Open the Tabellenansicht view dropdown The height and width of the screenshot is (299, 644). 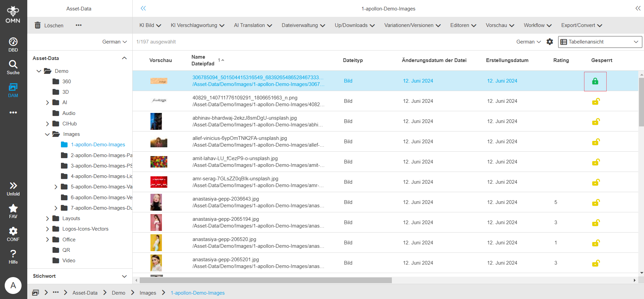tap(600, 42)
